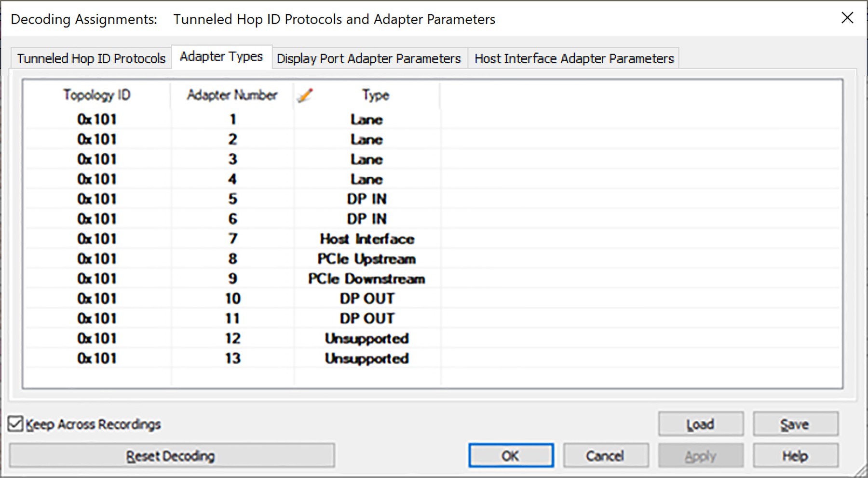868x478 pixels.
Task: Click the pencil edit icon in Type header
Action: [x=305, y=95]
